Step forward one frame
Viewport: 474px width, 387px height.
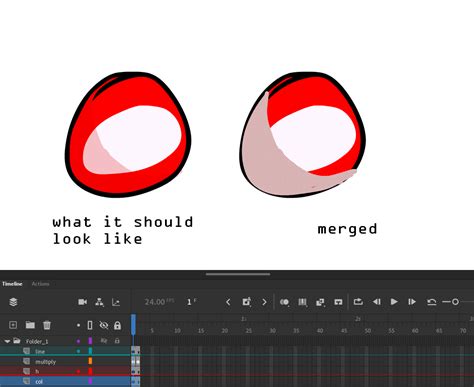coord(412,302)
